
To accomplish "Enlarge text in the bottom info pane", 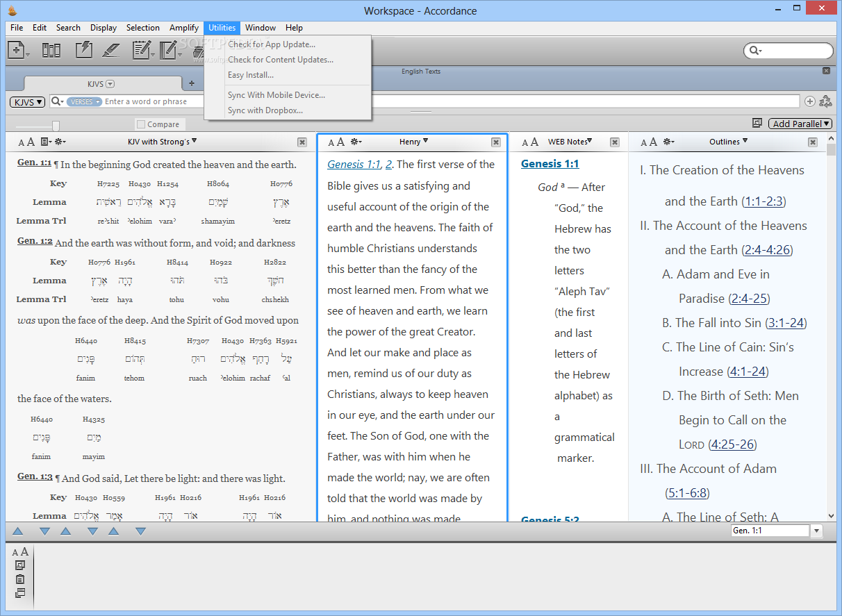I will (24, 551).
